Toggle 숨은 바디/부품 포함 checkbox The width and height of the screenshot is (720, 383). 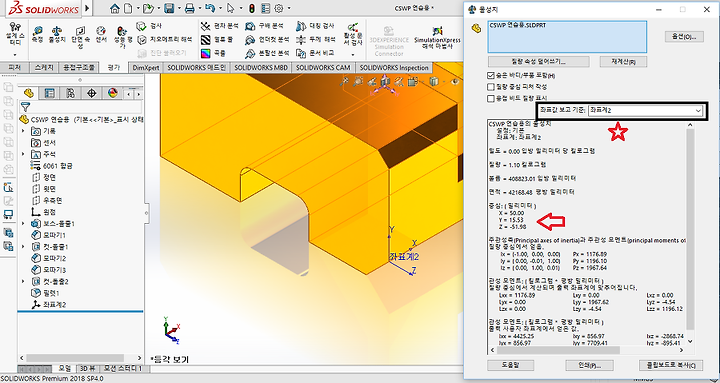(x=490, y=75)
